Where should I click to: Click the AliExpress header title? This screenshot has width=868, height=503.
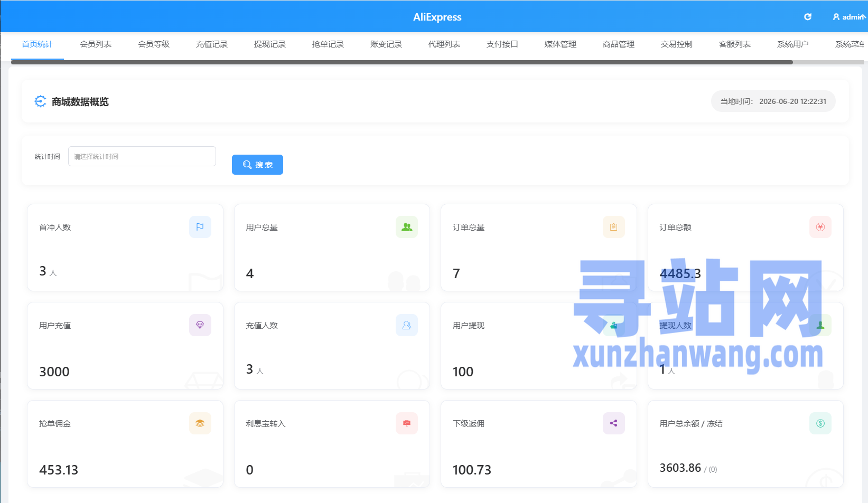click(437, 17)
